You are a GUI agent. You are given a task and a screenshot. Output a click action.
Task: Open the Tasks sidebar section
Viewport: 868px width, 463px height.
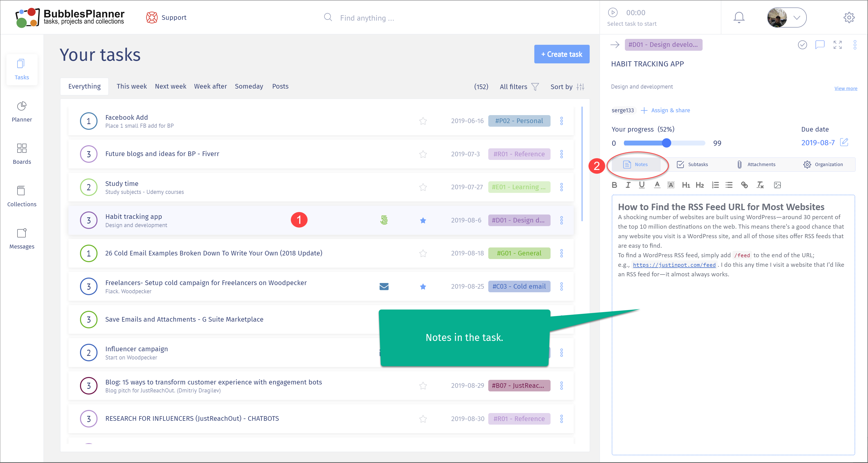click(x=22, y=70)
